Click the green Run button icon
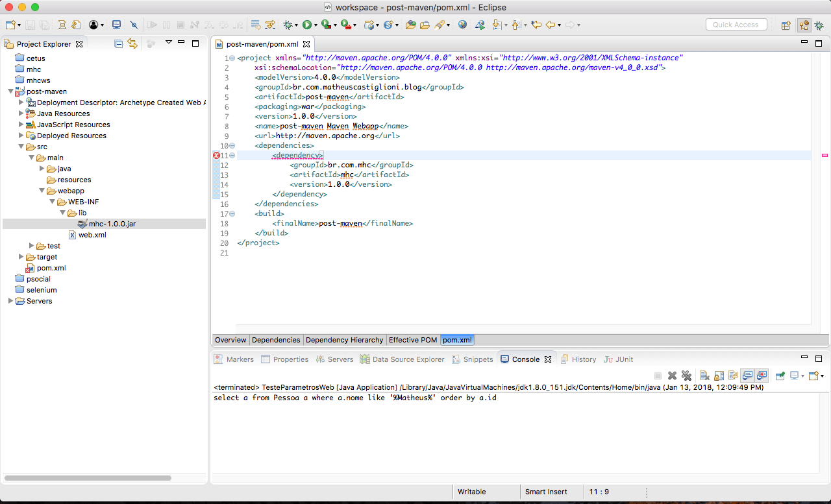831x504 pixels. click(x=307, y=25)
